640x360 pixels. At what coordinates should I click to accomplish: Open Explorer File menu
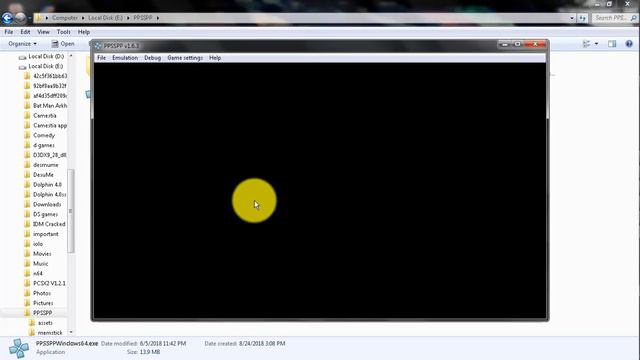click(9, 32)
